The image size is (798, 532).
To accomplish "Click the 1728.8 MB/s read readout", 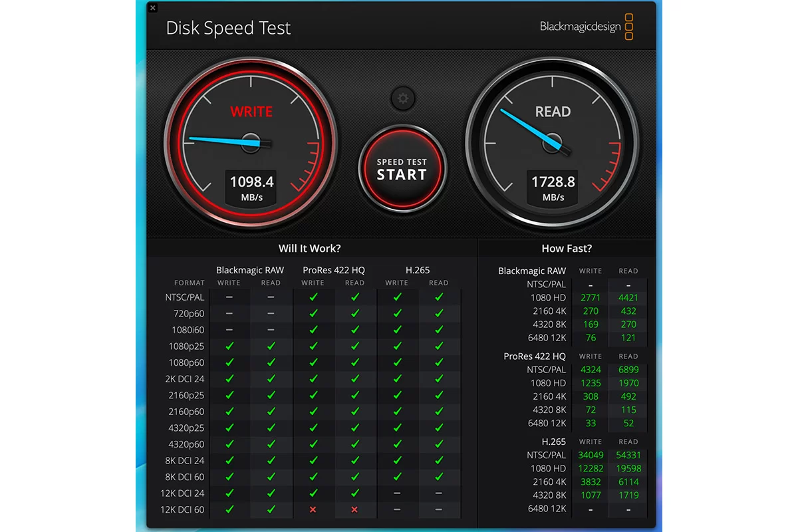I will pos(552,187).
